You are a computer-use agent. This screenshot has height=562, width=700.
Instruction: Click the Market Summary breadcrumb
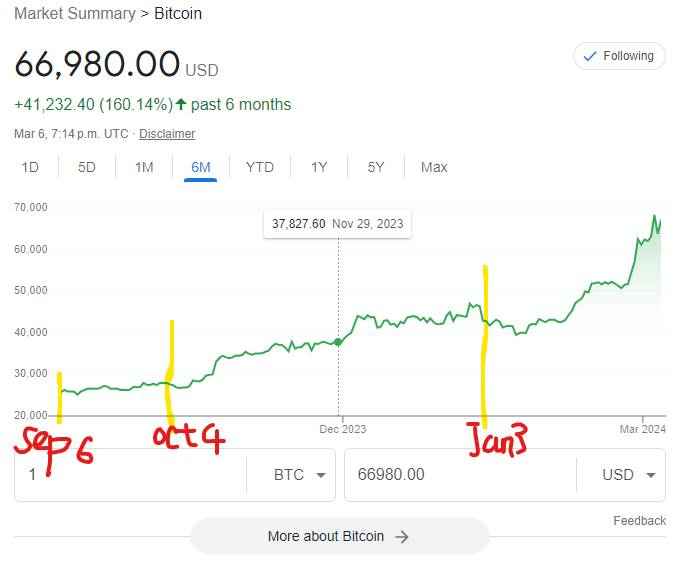pyautogui.click(x=75, y=13)
